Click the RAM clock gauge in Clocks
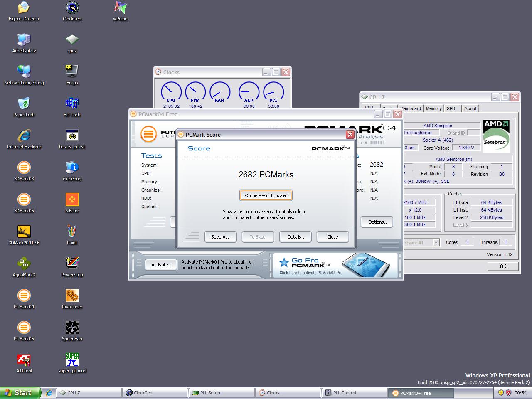This screenshot has height=399, width=532. (220, 92)
